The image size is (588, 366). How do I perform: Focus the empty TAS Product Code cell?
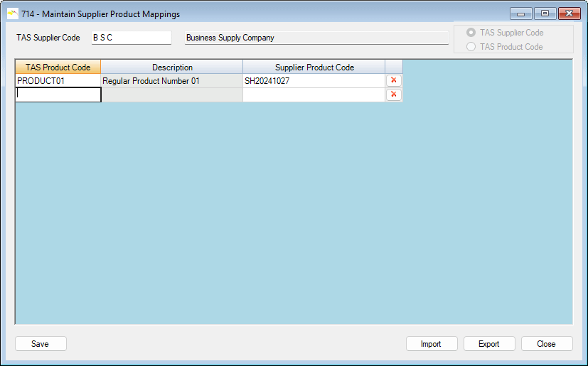58,95
